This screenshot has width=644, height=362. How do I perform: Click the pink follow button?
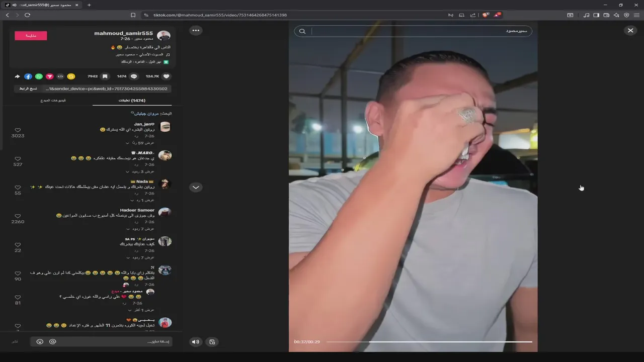coord(31,36)
